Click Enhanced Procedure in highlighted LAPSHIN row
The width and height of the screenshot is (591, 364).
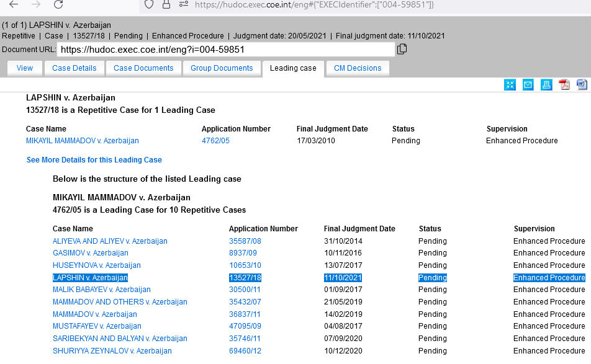coord(549,277)
